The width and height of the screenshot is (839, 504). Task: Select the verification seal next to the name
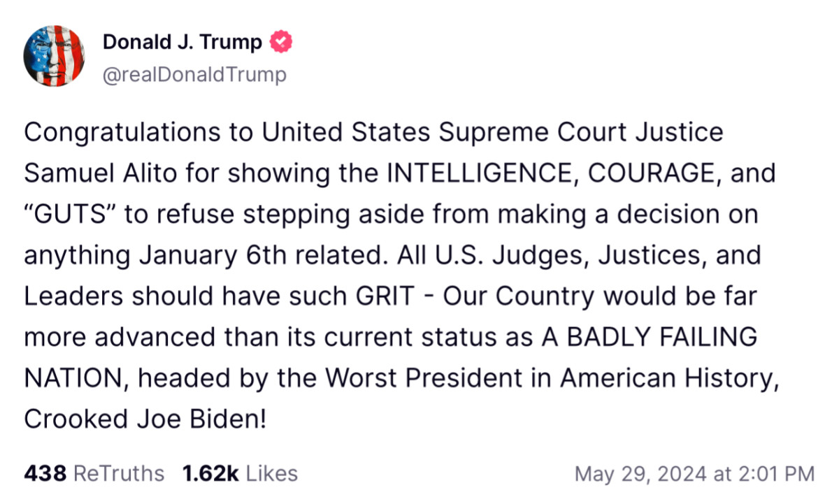coord(280,41)
